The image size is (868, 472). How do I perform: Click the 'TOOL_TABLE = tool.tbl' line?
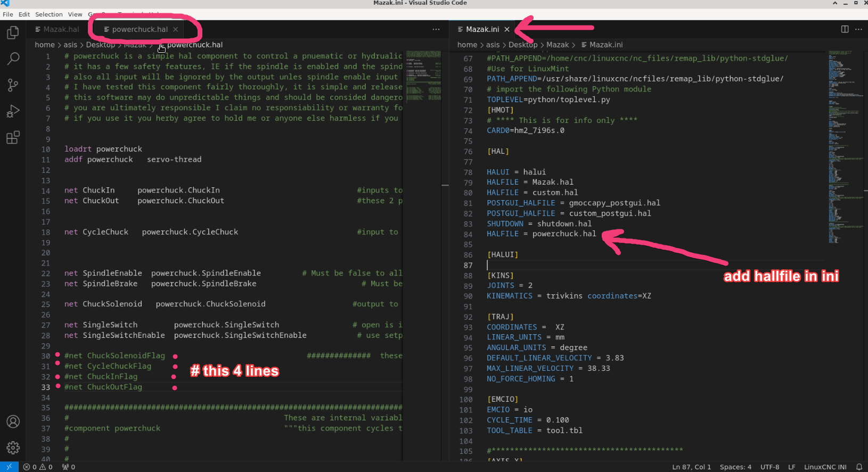click(x=534, y=430)
